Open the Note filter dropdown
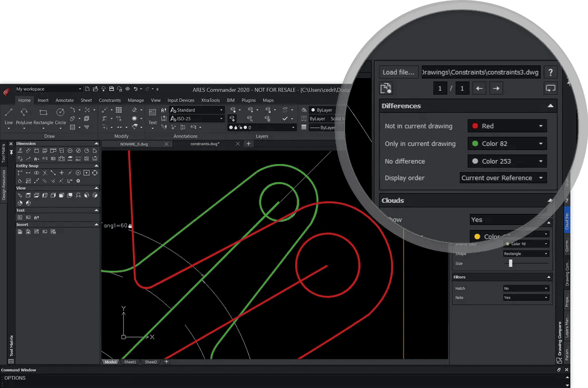The height and width of the screenshot is (388, 588). click(526, 297)
